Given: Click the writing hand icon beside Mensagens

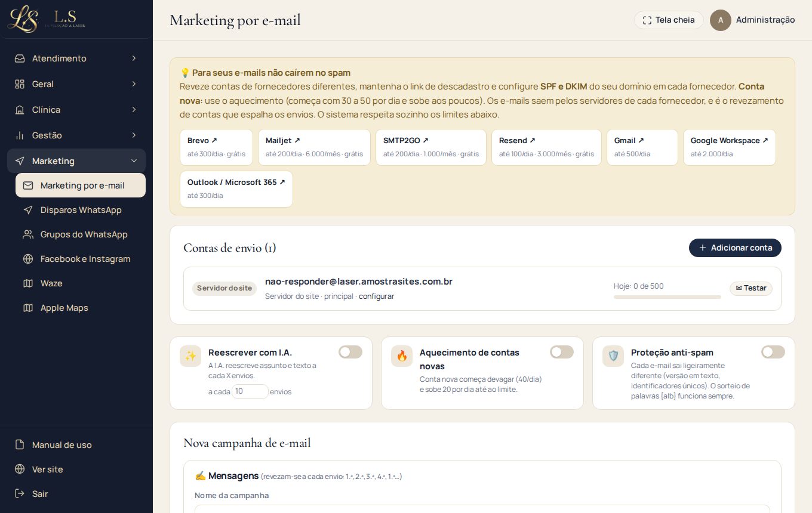Looking at the screenshot, I should (200, 476).
